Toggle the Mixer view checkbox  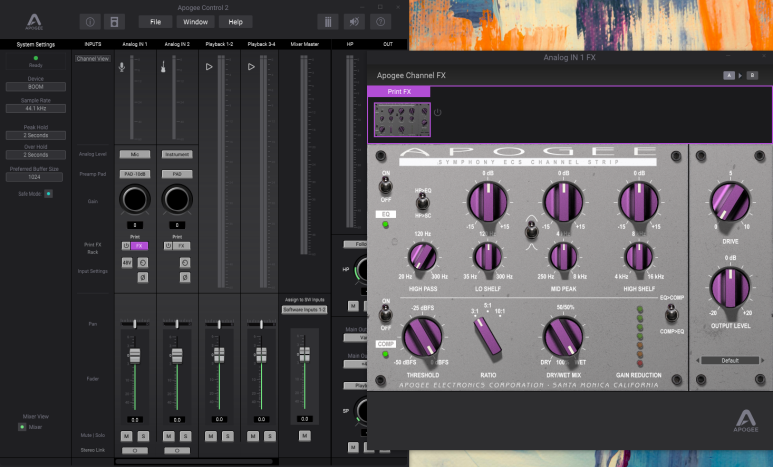click(x=22, y=427)
